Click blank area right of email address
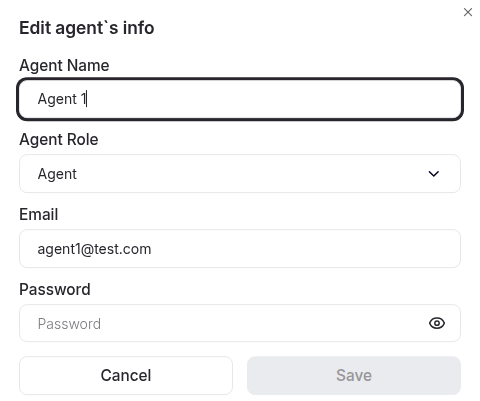480x401 pixels. tap(305, 248)
